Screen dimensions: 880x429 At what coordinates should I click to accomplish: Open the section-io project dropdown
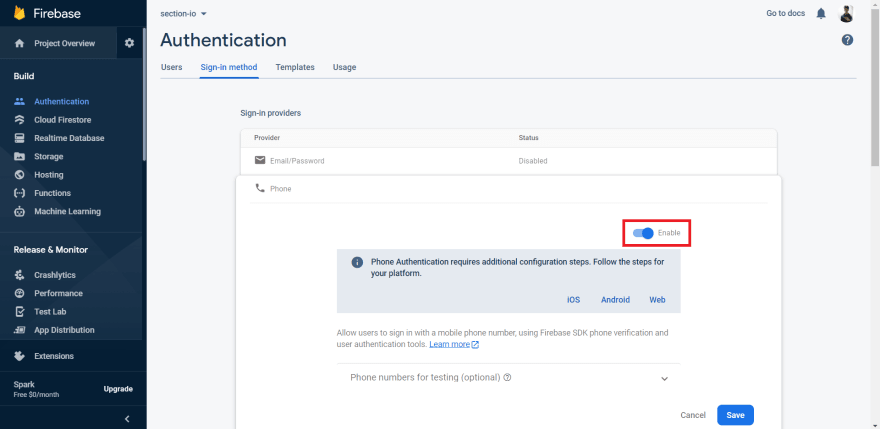pos(184,13)
